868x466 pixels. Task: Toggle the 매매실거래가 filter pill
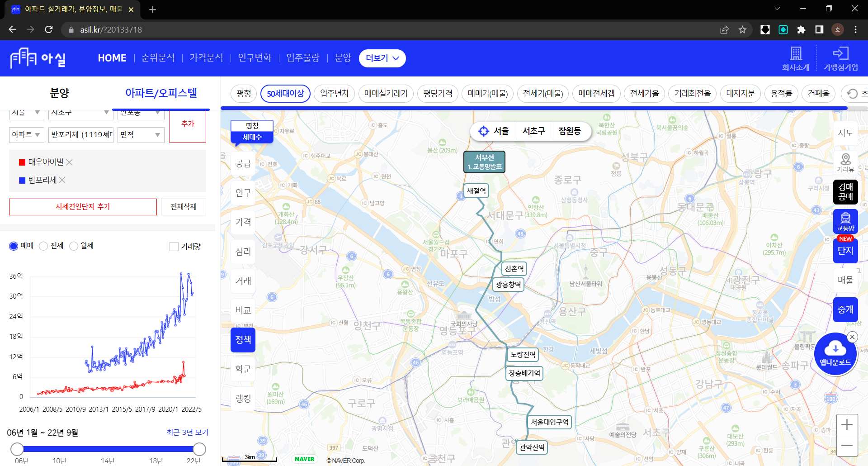(x=386, y=94)
